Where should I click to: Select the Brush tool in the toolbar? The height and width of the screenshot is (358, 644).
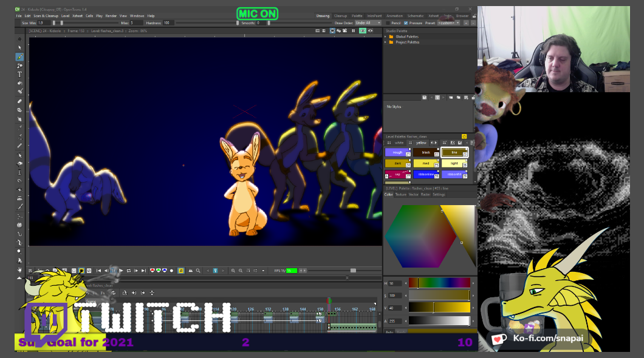click(19, 56)
